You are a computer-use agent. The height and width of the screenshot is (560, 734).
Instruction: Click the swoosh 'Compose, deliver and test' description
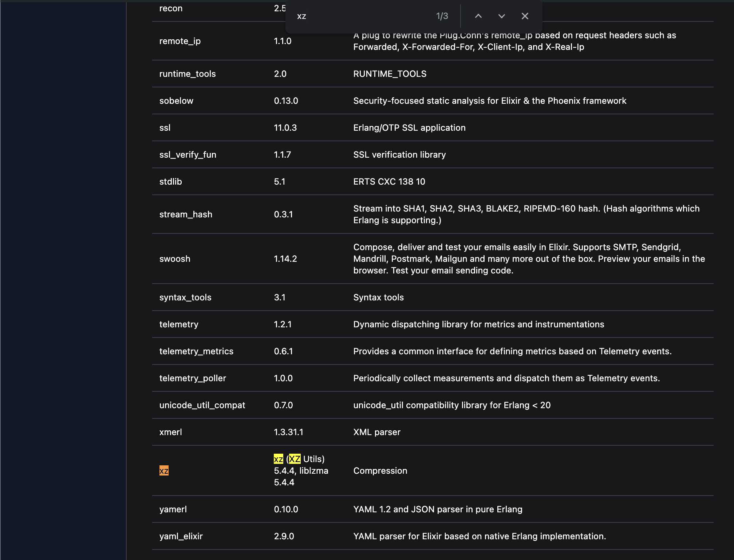click(x=529, y=259)
